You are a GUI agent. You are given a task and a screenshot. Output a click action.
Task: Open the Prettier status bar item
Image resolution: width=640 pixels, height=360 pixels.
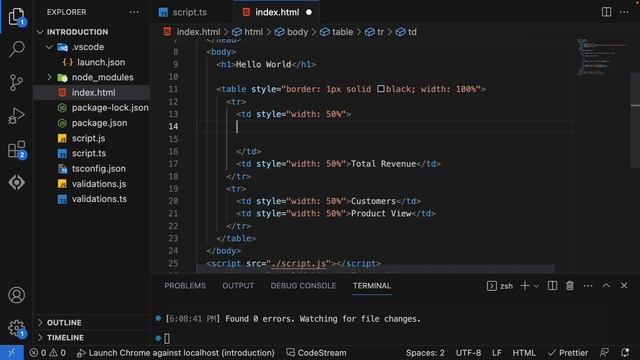point(568,353)
